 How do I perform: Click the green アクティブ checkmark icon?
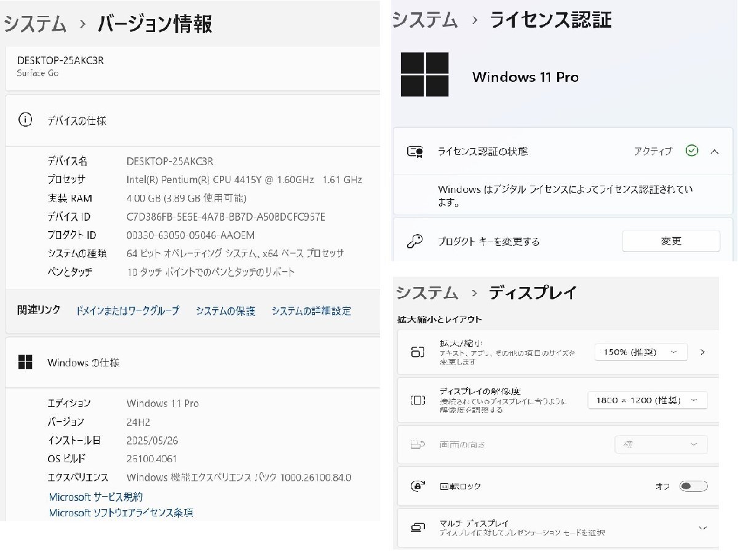click(691, 151)
